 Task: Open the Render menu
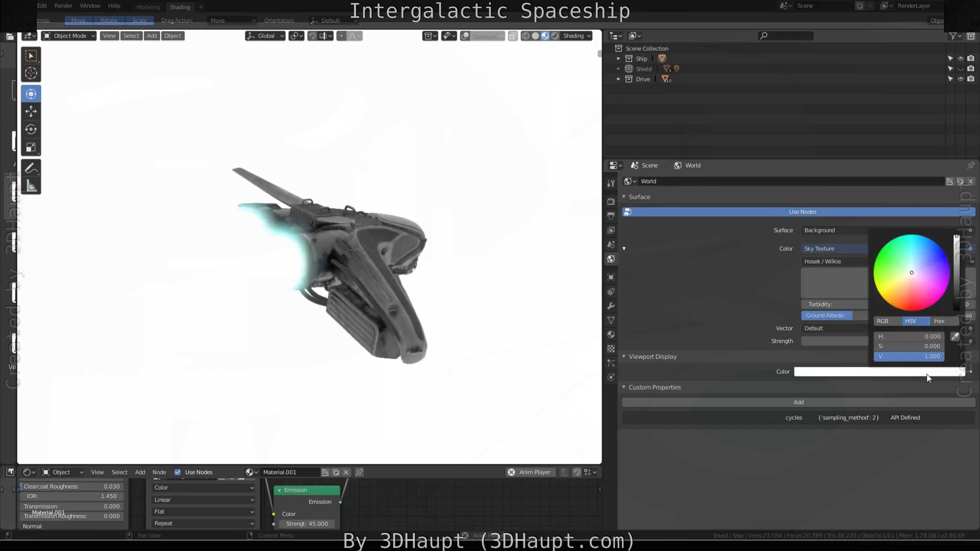tap(63, 6)
